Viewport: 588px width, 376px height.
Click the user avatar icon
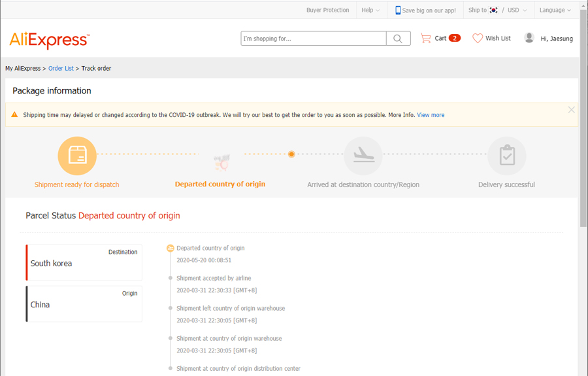(529, 38)
